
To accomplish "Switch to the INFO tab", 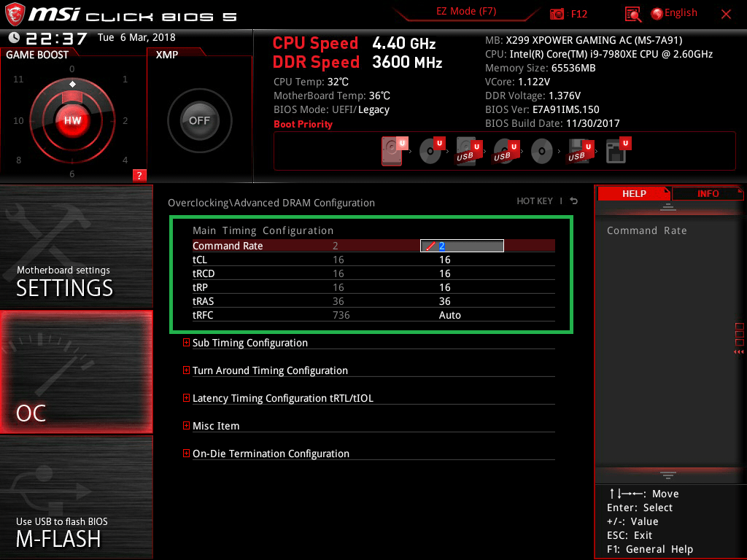I will (708, 194).
